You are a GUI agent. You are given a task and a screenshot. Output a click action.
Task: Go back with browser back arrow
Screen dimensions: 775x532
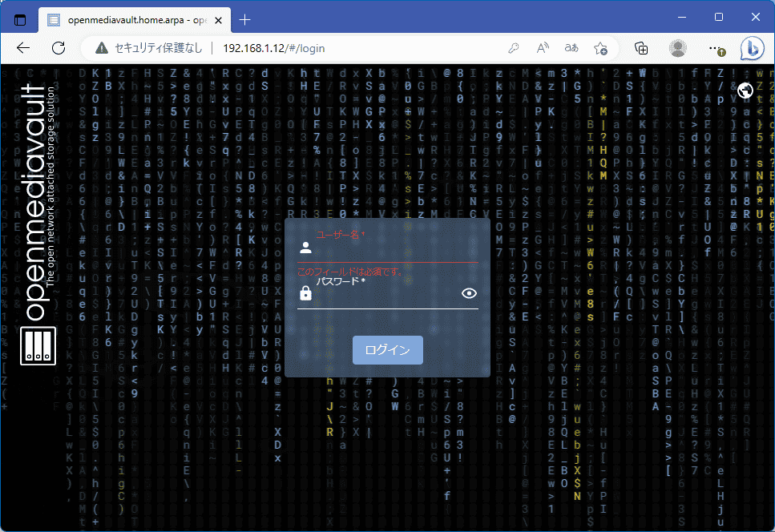point(23,48)
